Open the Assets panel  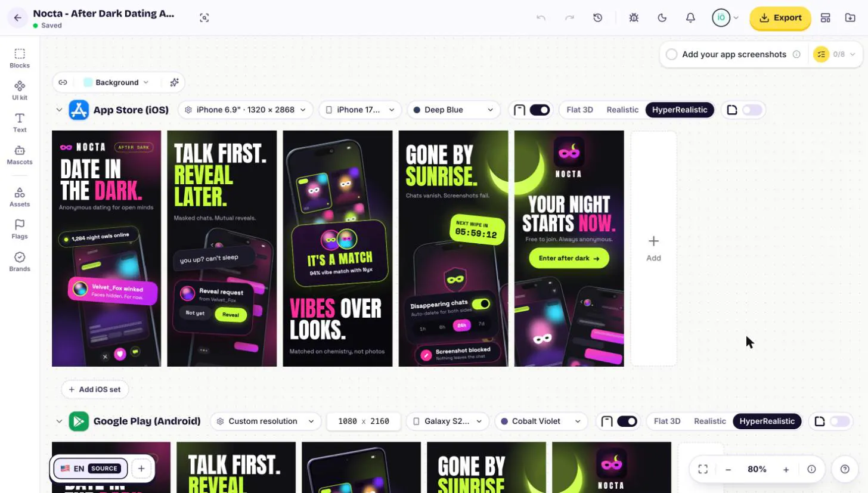tap(20, 197)
